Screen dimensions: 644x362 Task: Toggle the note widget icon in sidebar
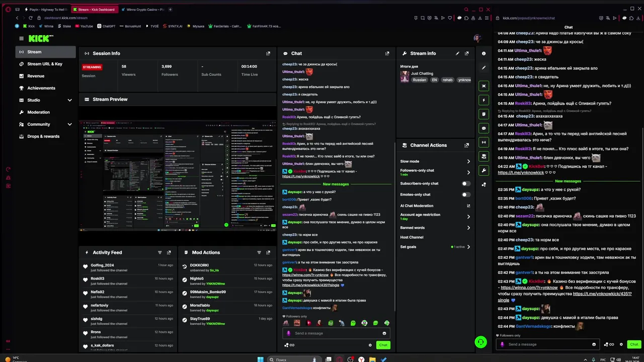tap(484, 114)
